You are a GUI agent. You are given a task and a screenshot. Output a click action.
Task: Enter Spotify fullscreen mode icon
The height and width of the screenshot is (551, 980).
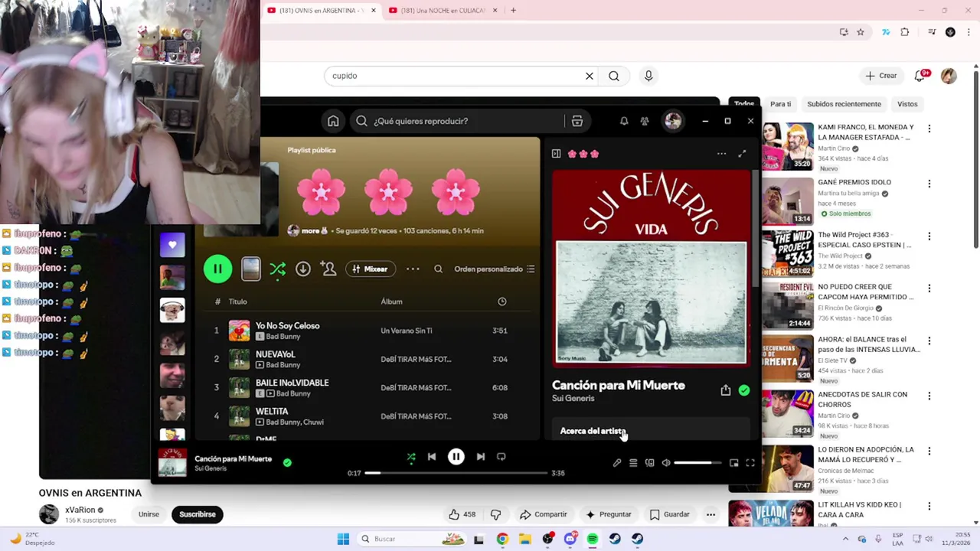[750, 463]
